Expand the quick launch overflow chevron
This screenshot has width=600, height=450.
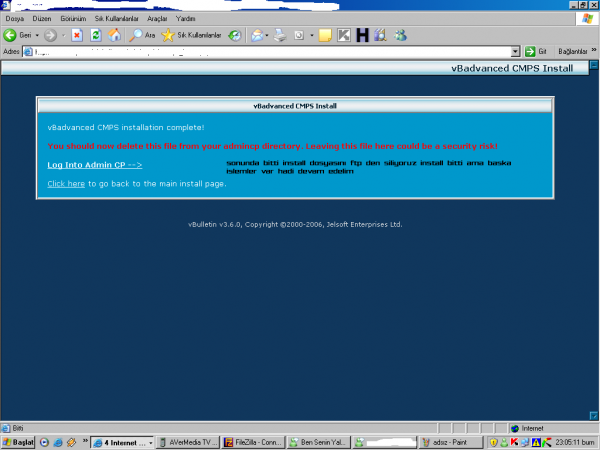85,441
